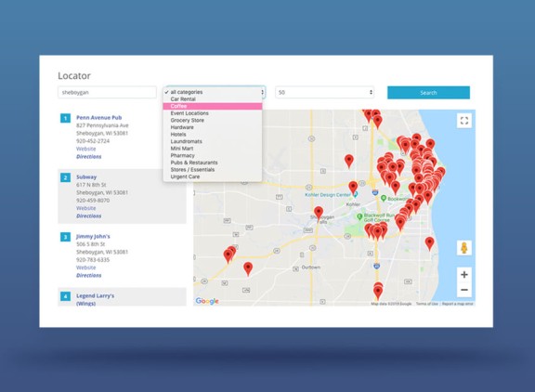Select the highlighted Coffee category
The height and width of the screenshot is (392, 535).
213,106
